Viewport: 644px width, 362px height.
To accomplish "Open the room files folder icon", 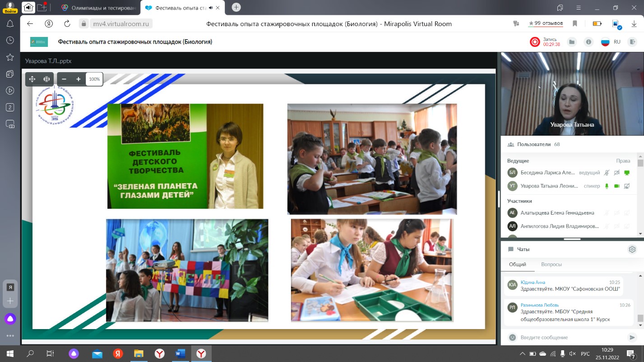I will [x=572, y=42].
